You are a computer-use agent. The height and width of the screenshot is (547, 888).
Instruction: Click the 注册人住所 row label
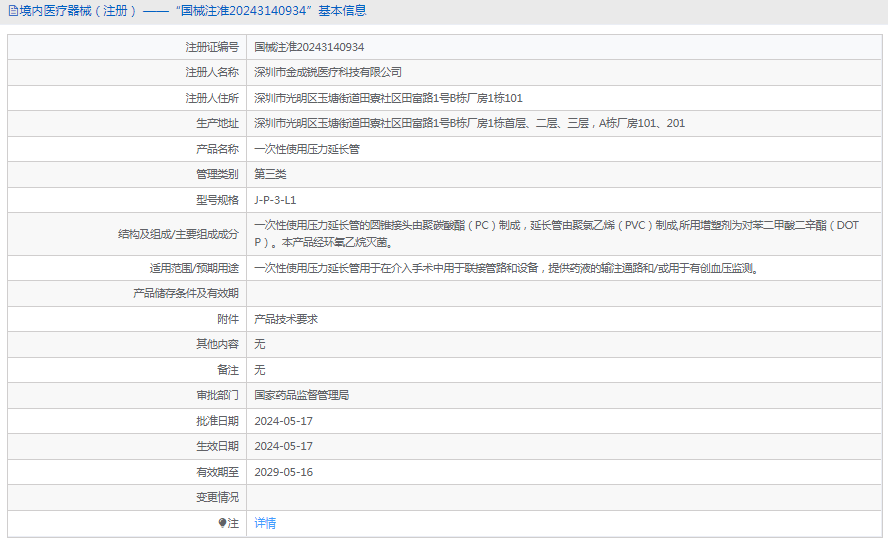[212, 98]
